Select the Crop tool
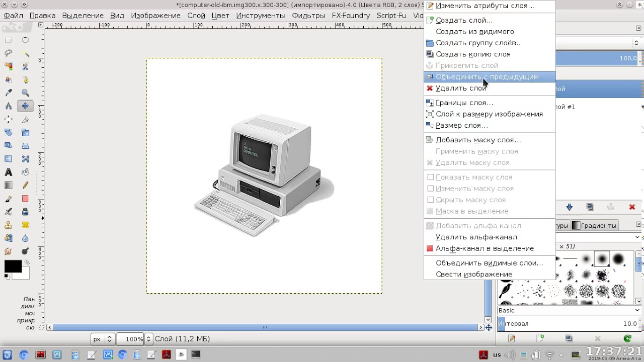644x362 pixels. point(25,119)
